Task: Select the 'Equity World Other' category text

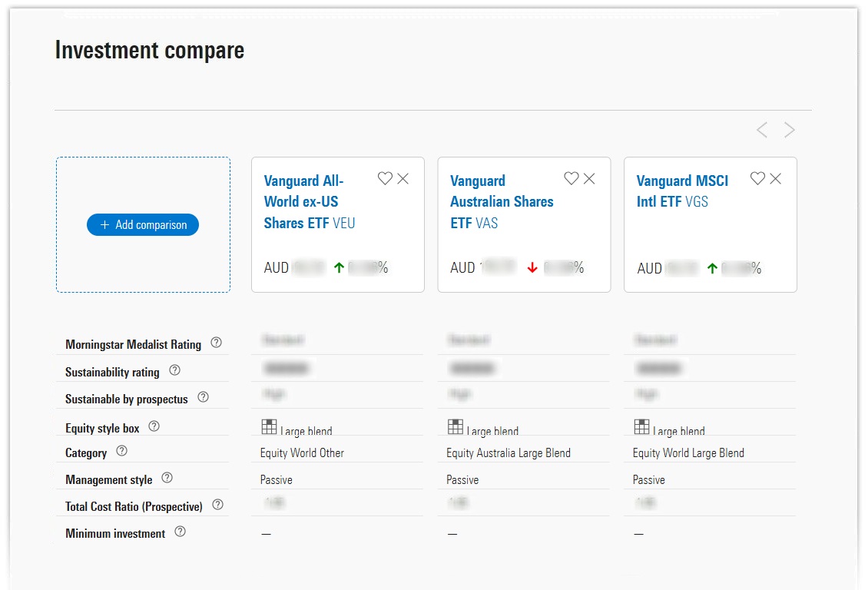Action: 302,452
